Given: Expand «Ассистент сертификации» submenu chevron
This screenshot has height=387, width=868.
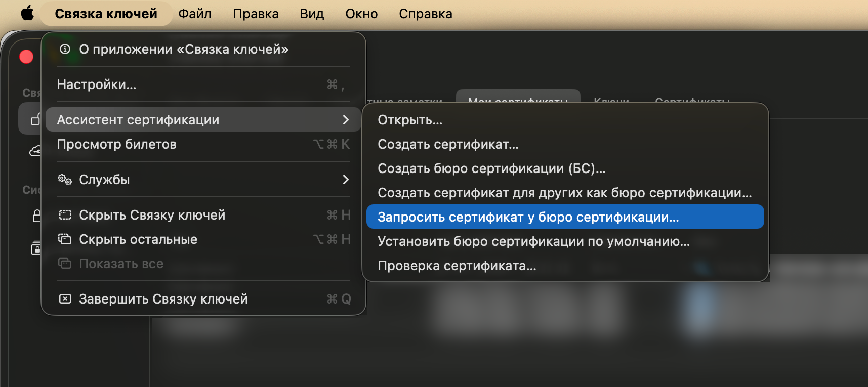Looking at the screenshot, I should tap(346, 120).
